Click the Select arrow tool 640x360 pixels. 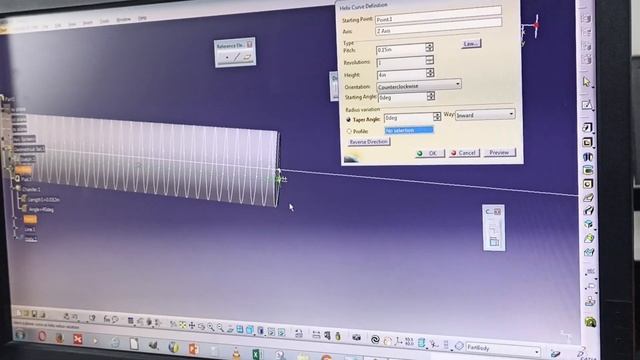[587, 82]
